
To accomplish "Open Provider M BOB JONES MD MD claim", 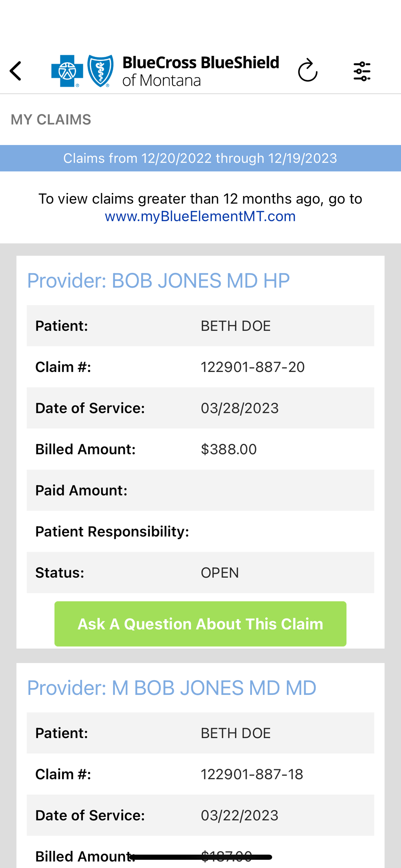I will point(171,688).
